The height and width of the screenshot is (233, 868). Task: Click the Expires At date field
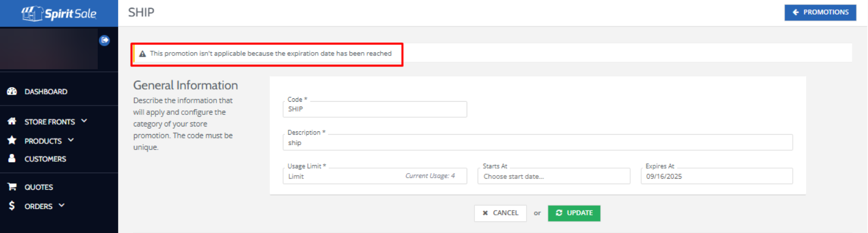pos(716,176)
